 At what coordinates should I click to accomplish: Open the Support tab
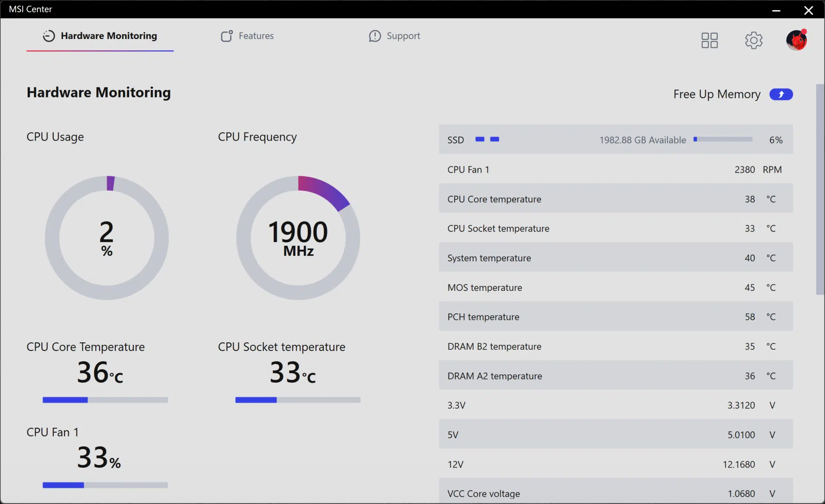[x=394, y=36]
